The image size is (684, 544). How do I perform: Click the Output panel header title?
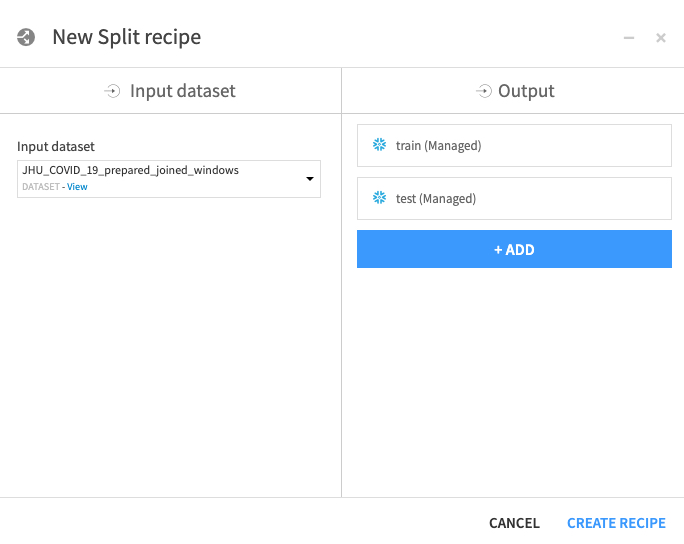(x=526, y=91)
